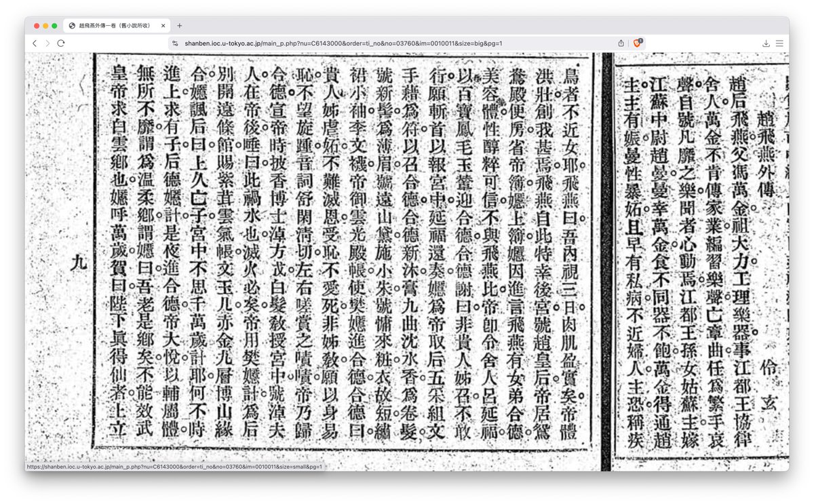
Task: Open the browser hamburger menu
Action: click(779, 43)
